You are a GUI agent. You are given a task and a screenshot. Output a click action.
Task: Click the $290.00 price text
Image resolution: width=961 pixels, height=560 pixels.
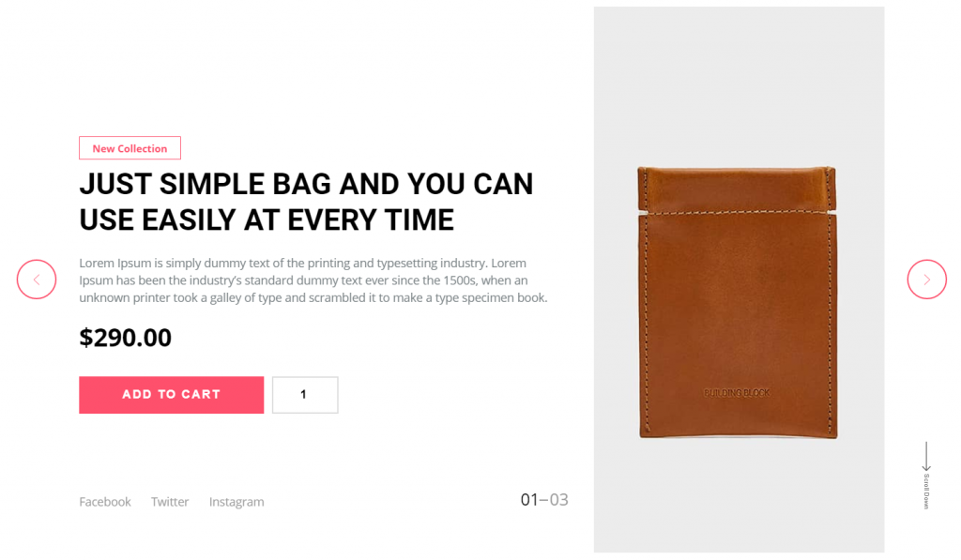coord(125,338)
